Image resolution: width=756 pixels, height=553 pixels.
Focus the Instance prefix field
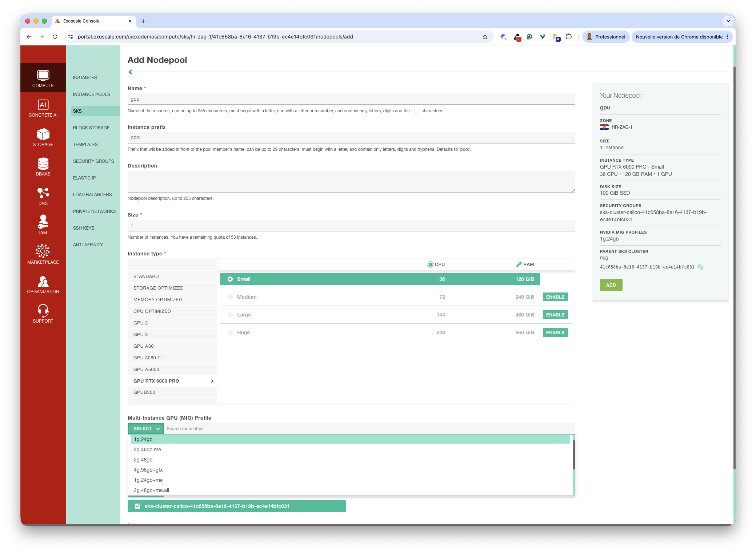click(x=351, y=138)
